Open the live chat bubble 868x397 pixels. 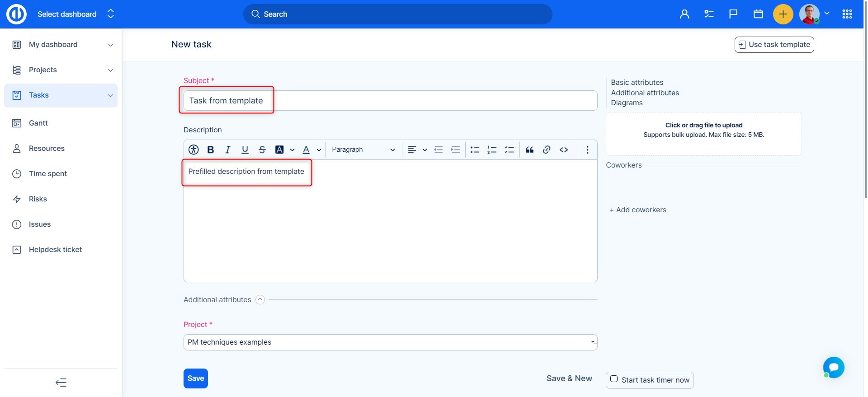coord(834,367)
